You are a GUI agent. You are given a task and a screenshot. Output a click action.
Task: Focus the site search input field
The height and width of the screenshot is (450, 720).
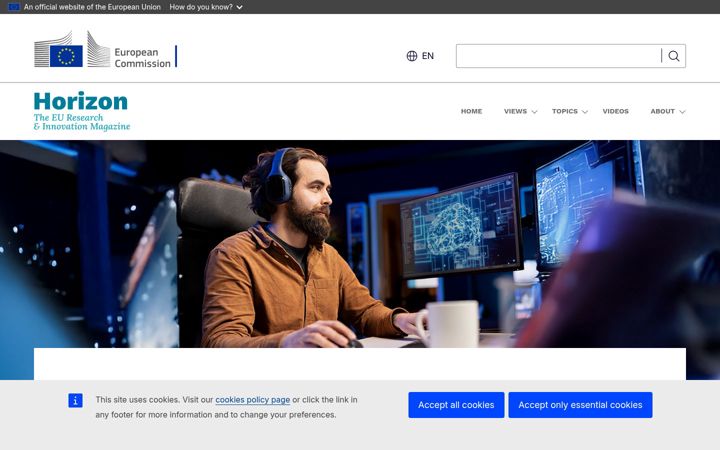(558, 56)
